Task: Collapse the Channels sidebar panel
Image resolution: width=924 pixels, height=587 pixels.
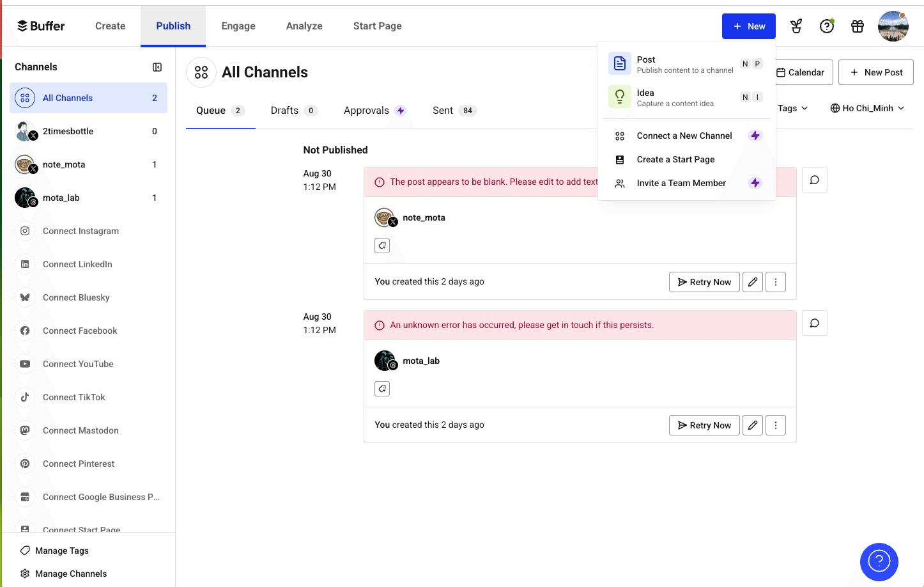Action: click(x=157, y=67)
